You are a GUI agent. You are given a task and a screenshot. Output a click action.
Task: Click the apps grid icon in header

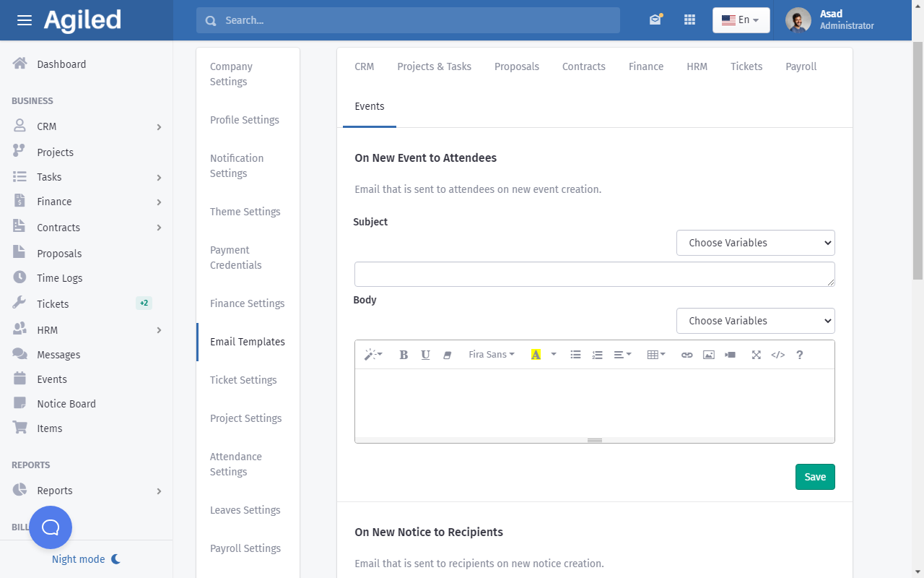click(x=689, y=20)
